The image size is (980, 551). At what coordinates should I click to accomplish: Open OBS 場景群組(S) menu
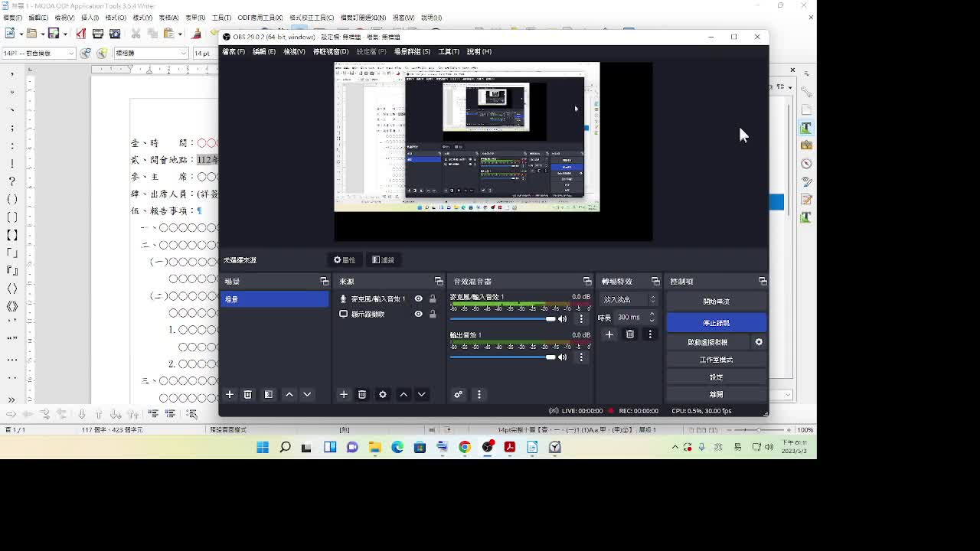point(412,51)
